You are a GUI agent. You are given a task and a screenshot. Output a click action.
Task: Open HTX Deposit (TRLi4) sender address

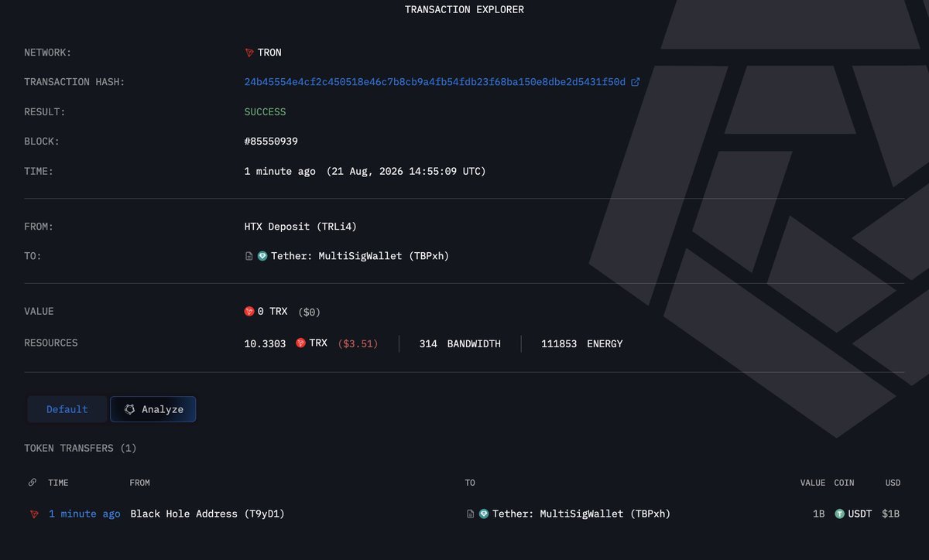[x=300, y=227]
